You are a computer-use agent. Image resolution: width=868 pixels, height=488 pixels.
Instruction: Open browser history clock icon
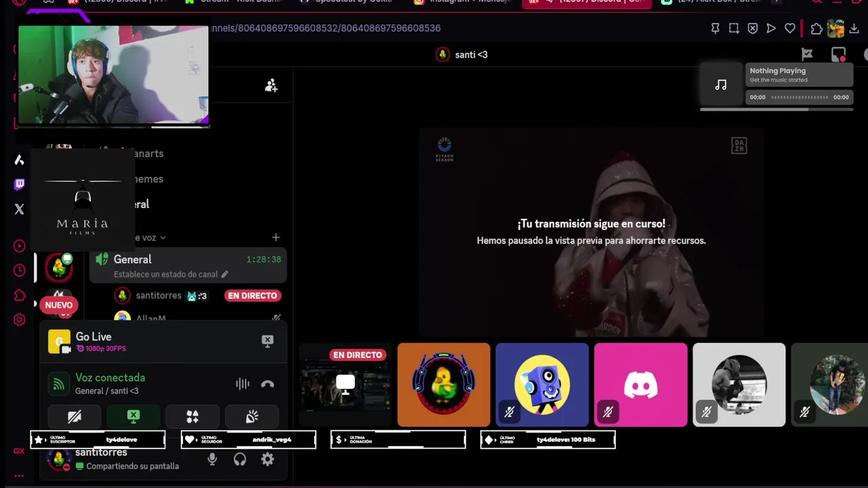click(x=19, y=270)
